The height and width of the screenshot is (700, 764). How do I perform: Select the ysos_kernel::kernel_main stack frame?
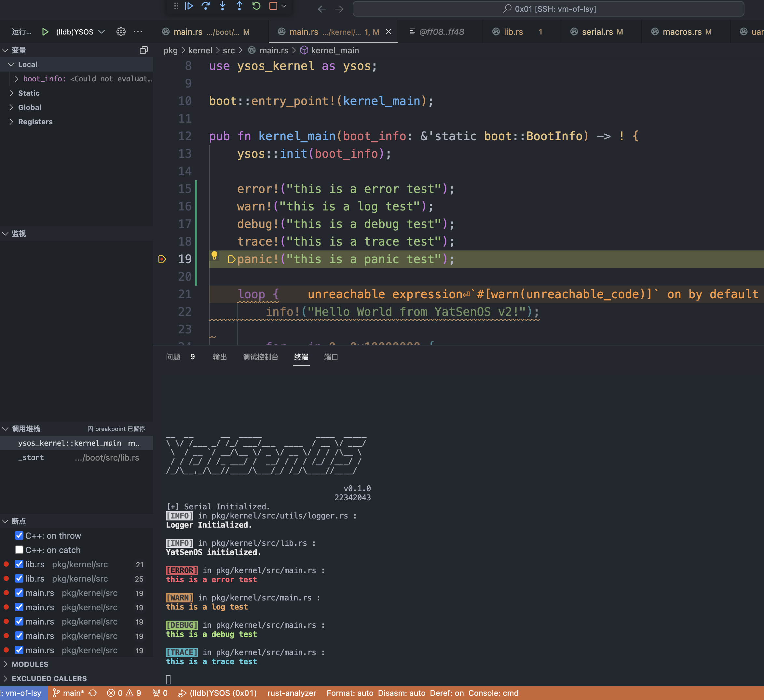pos(76,443)
